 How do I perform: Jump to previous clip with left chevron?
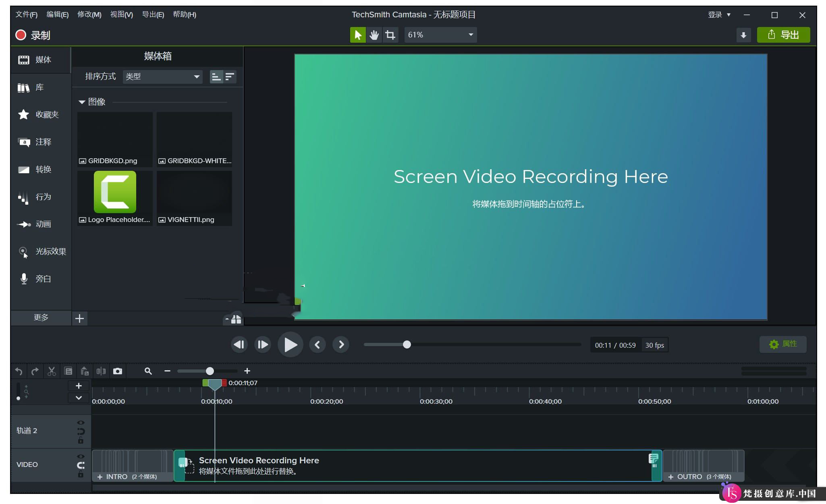coord(318,345)
